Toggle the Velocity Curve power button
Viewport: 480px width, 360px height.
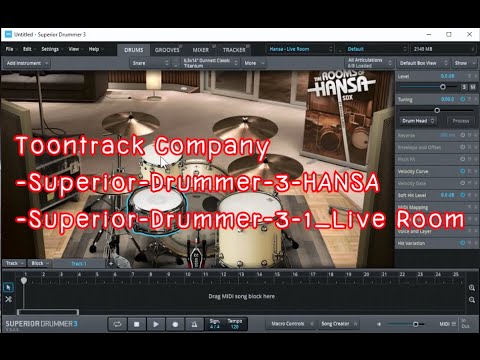point(462,171)
